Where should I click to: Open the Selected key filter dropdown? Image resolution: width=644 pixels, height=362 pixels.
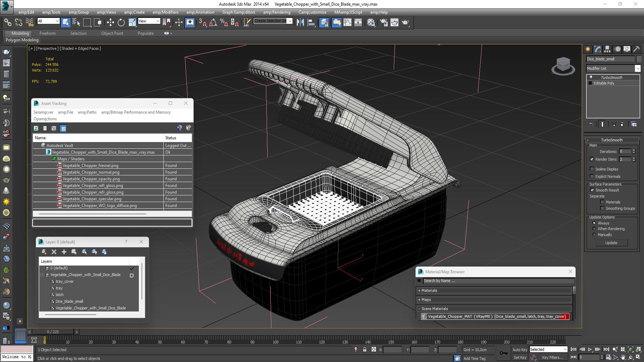click(x=548, y=350)
